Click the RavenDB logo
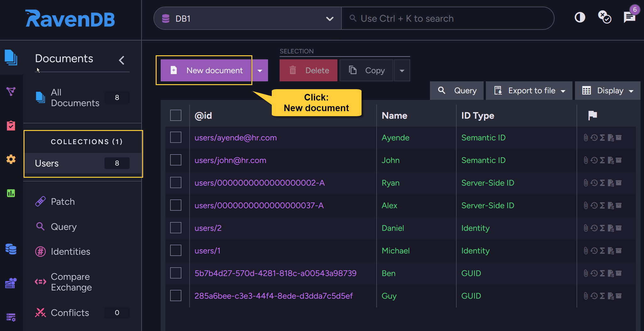This screenshot has height=331, width=644. 70,19
